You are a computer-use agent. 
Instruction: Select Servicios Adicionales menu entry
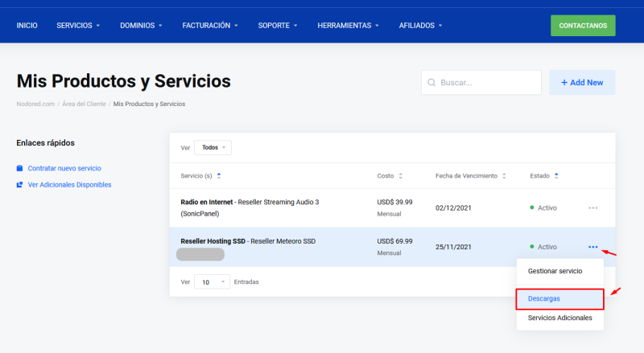point(559,318)
